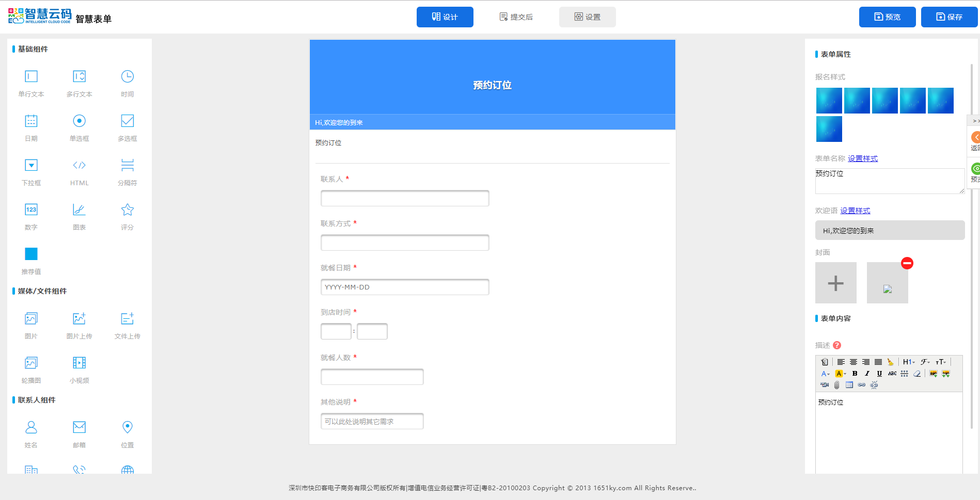The width and height of the screenshot is (980, 500).
Task: Toggle italic formatting in description editor
Action: tap(867, 374)
